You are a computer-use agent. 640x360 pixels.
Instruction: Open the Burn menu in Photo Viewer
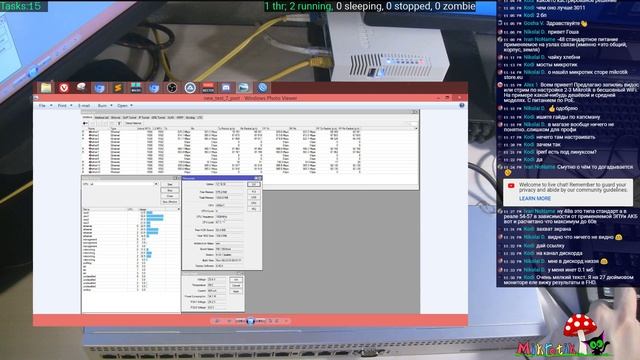[102, 106]
